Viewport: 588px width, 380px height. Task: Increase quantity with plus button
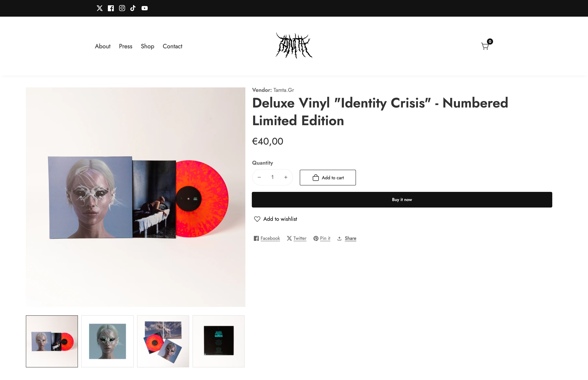click(286, 177)
